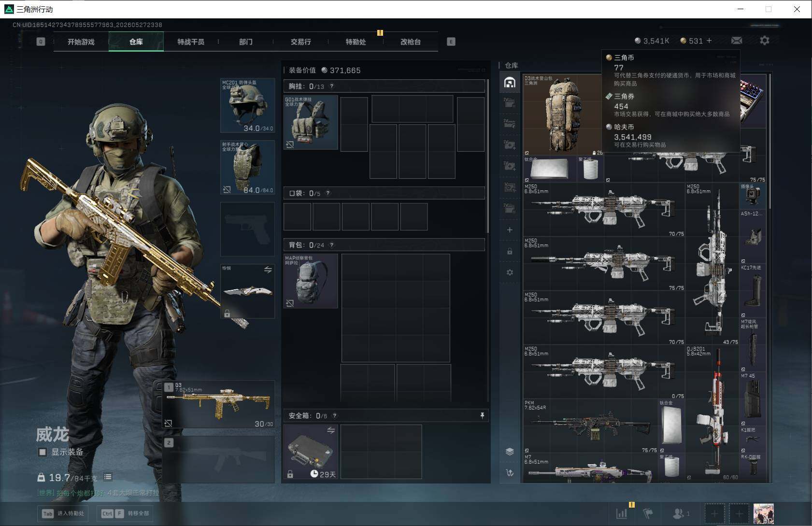Open the 改枪台 tab
The height and width of the screenshot is (526, 812).
coord(411,42)
